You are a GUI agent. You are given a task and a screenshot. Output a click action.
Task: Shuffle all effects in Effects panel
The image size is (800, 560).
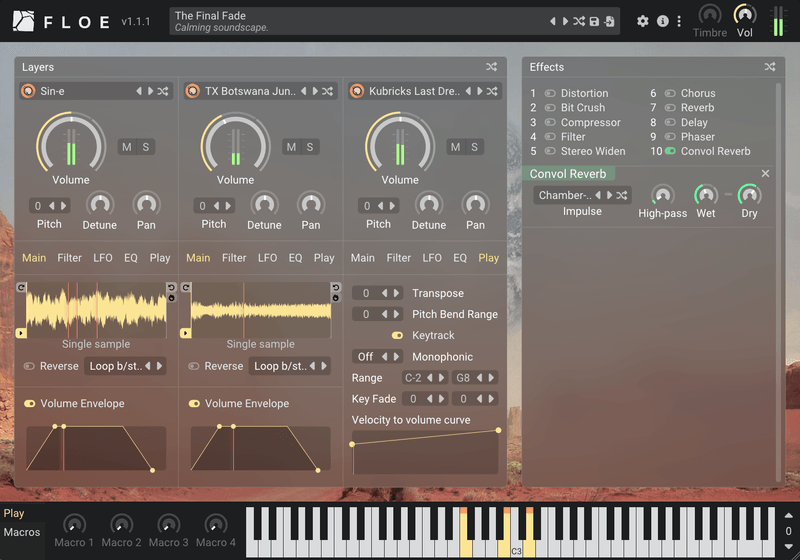[x=770, y=67]
